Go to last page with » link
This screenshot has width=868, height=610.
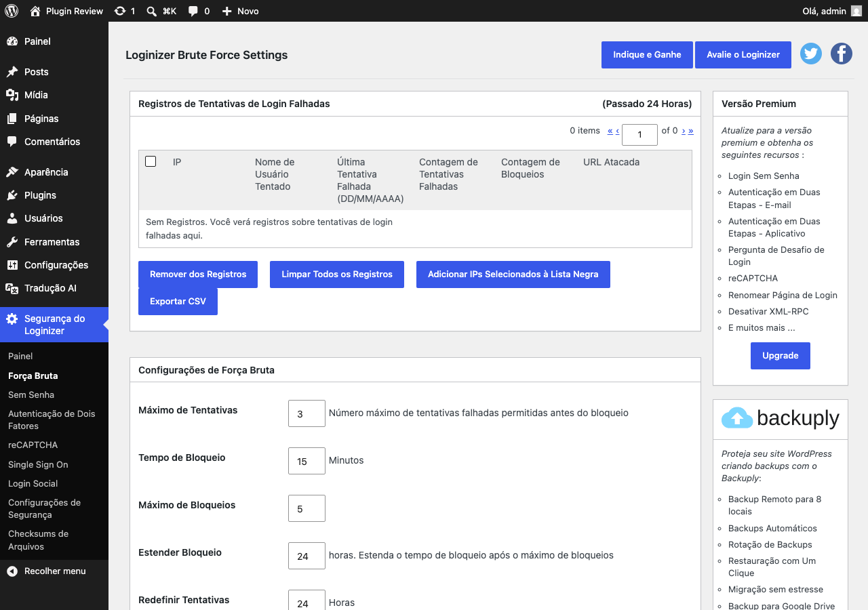tap(691, 131)
